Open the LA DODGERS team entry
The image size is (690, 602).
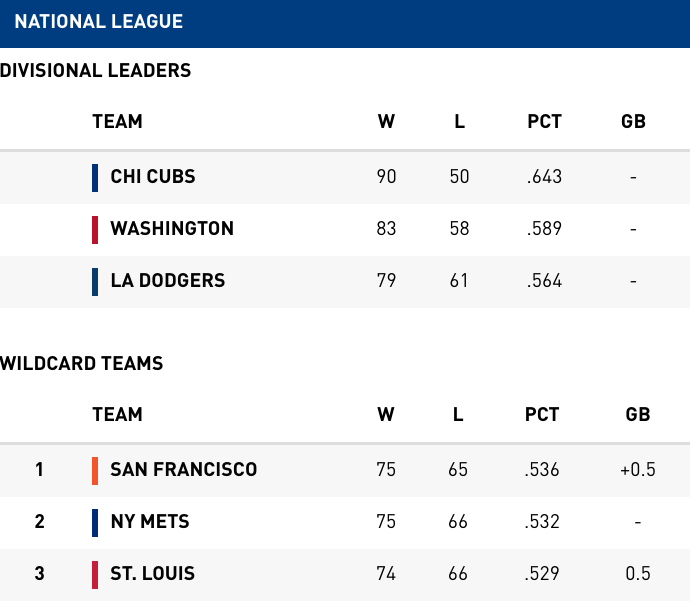168,280
